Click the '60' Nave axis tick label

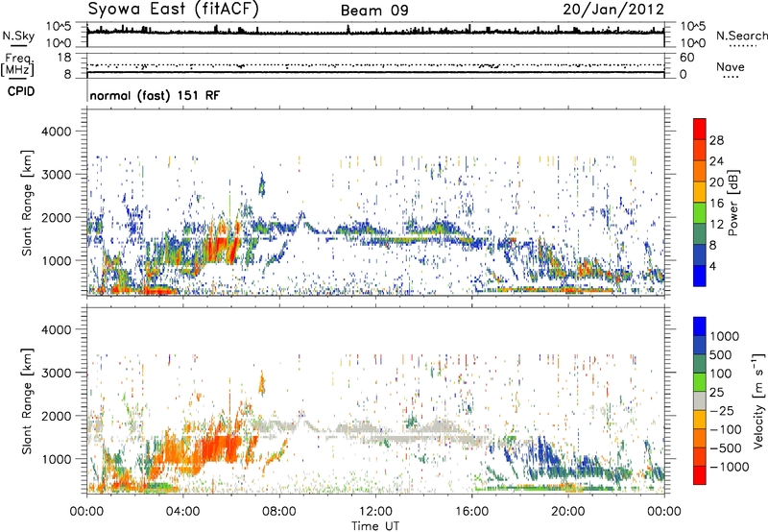point(686,58)
